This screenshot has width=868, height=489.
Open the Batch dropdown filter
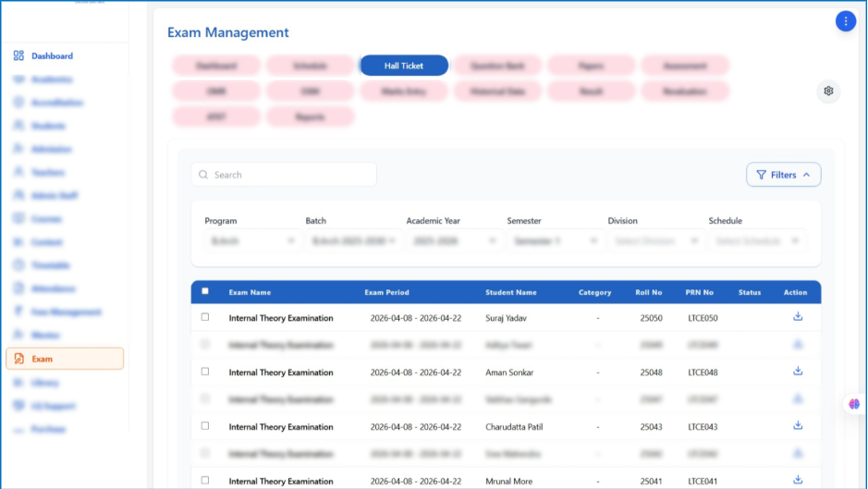(353, 241)
